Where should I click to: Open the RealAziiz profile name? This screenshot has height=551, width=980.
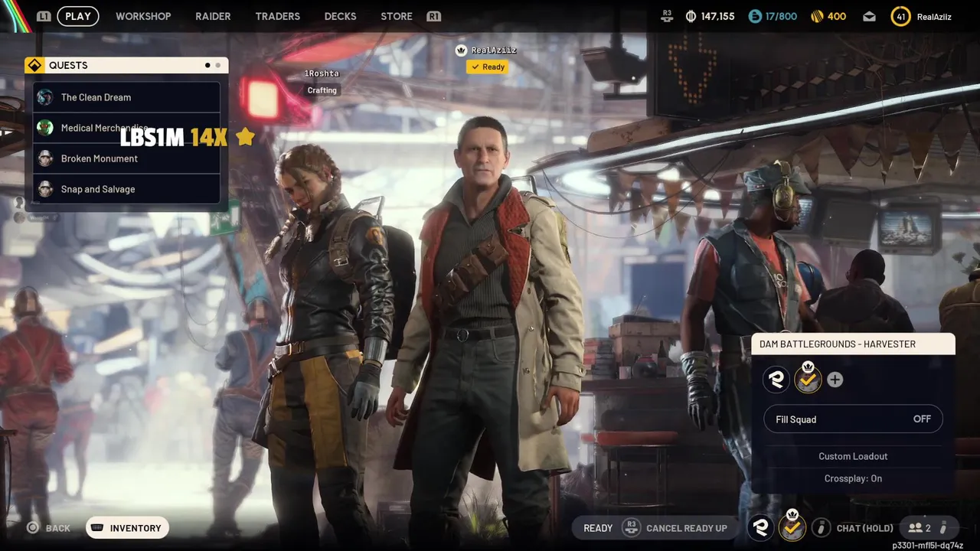(x=934, y=16)
